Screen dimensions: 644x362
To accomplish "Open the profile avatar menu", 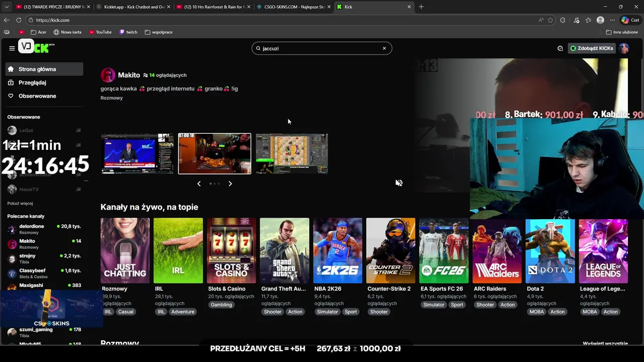I will [624, 48].
